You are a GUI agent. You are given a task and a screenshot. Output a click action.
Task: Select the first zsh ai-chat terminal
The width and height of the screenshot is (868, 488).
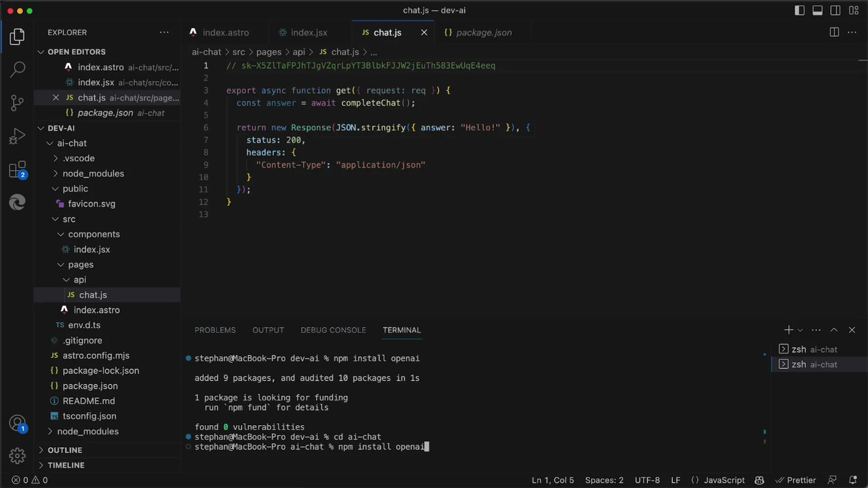[819, 349]
